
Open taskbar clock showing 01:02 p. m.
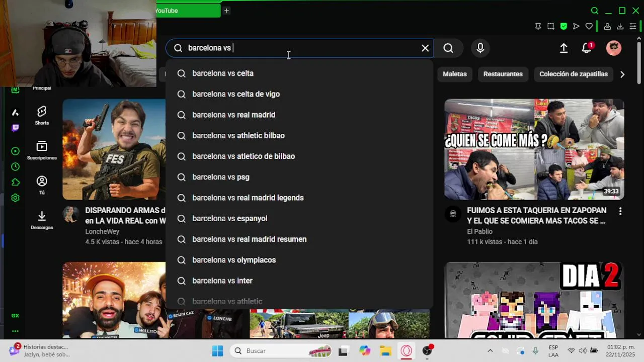pyautogui.click(x=621, y=350)
